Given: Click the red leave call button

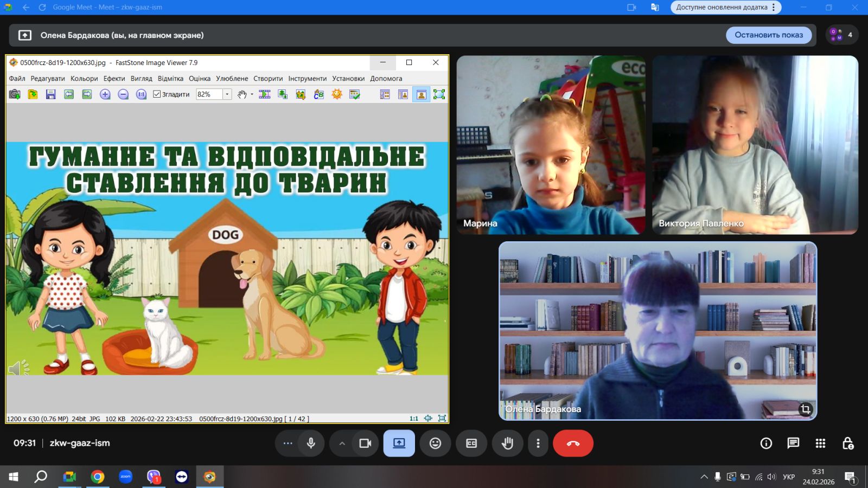Looking at the screenshot, I should (x=573, y=444).
